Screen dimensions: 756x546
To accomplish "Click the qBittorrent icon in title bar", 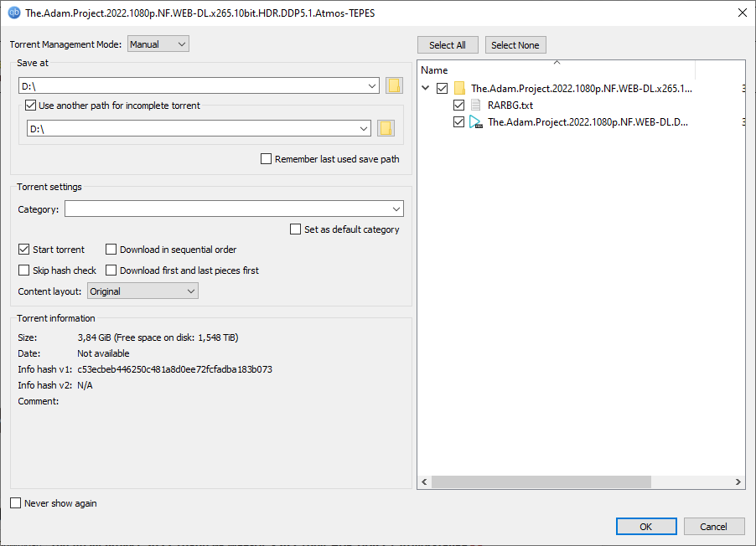I will 14,13.
